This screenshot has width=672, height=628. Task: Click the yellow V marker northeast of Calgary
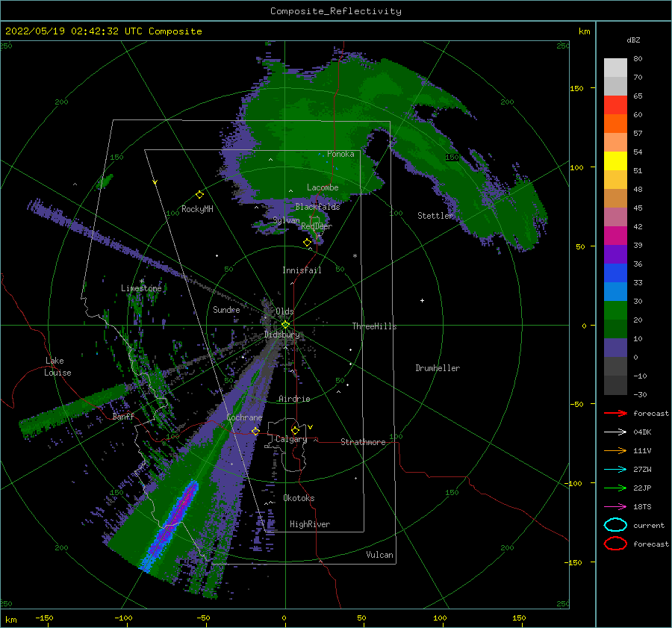click(x=310, y=427)
